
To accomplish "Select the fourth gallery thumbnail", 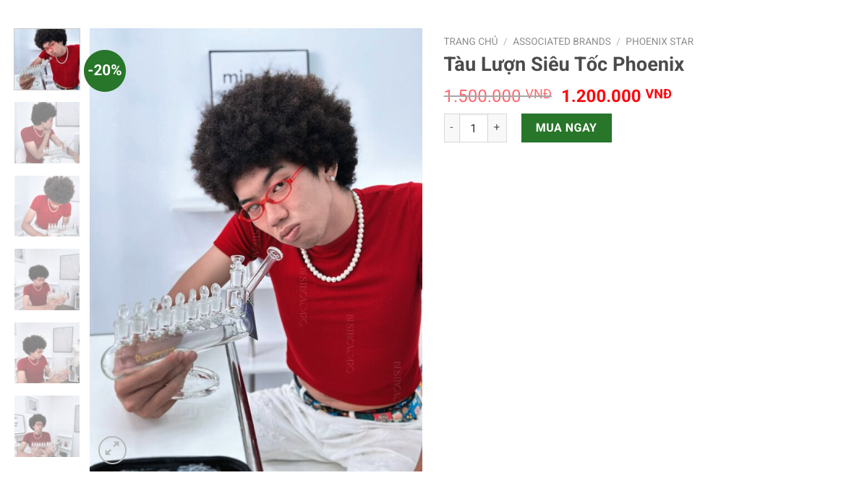I will (x=47, y=279).
